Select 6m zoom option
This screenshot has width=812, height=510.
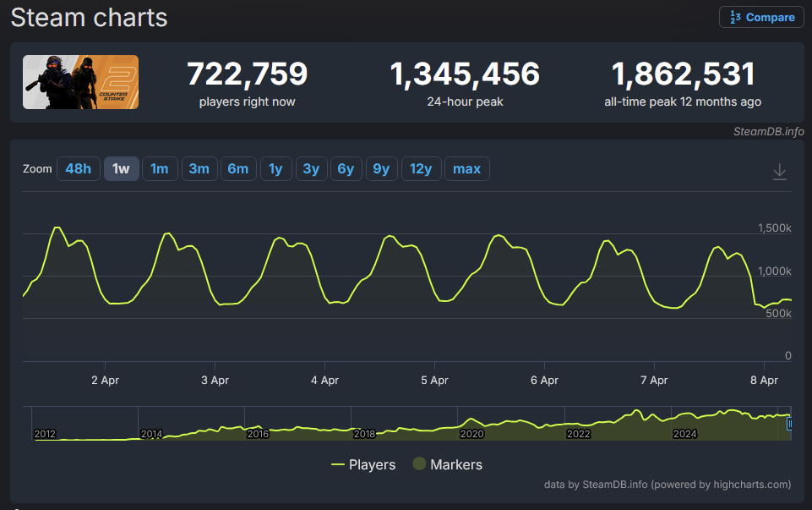(238, 169)
